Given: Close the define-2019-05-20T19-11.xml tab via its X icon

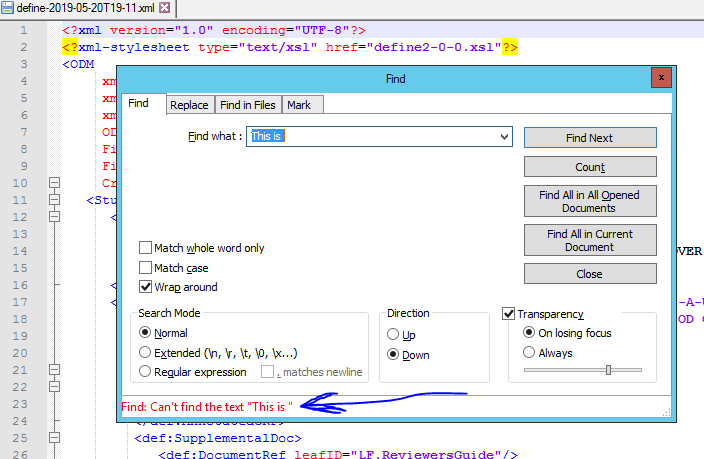Looking at the screenshot, I should coord(165,8).
